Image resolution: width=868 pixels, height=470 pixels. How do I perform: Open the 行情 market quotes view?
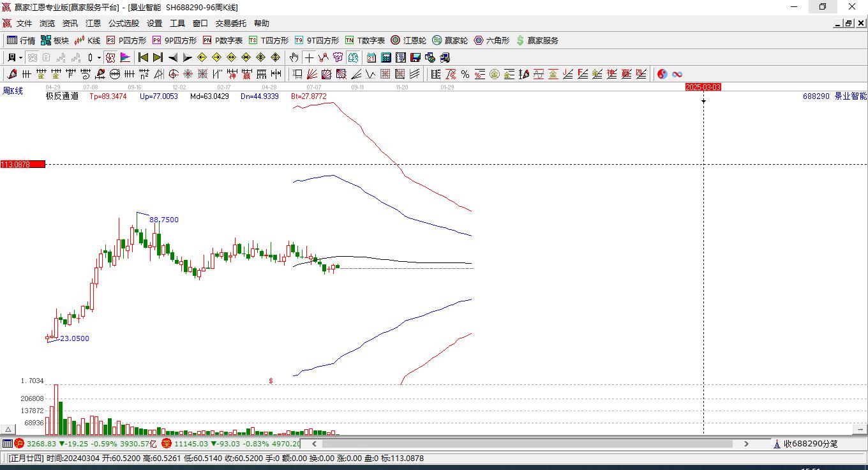coord(21,40)
